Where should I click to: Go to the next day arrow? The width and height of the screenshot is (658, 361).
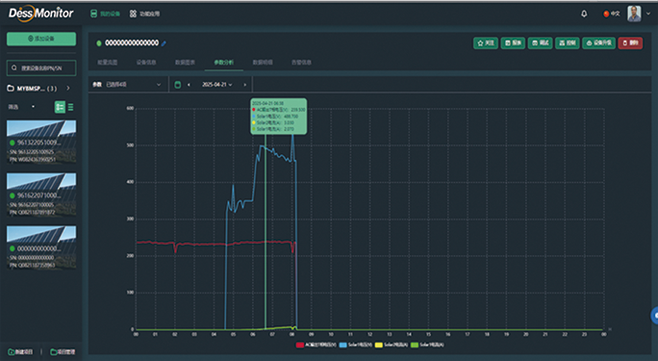coord(245,85)
